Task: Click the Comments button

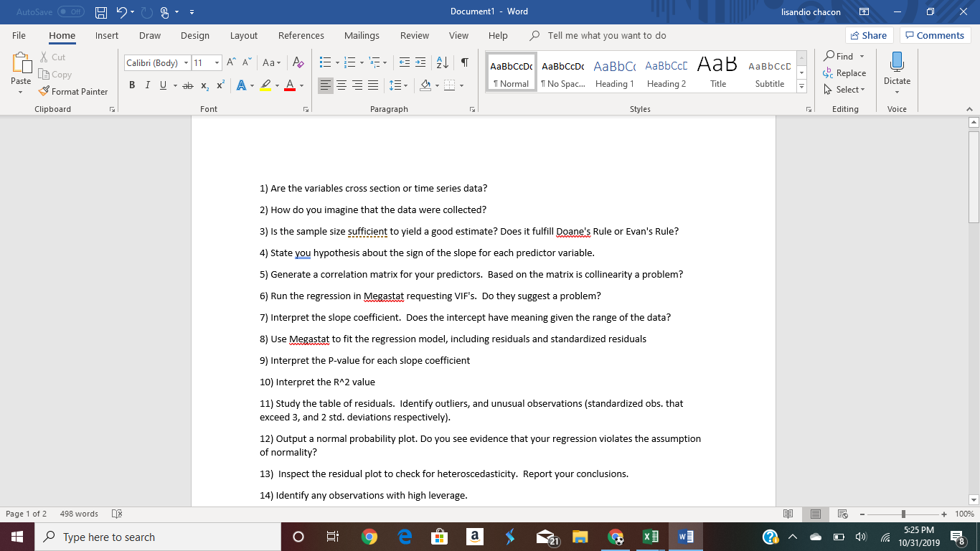Action: (934, 35)
